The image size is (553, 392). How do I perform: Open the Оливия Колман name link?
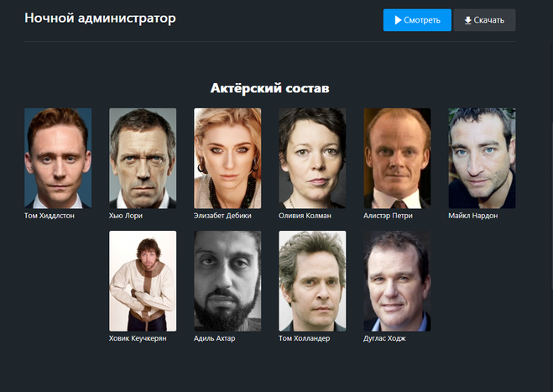pos(305,216)
